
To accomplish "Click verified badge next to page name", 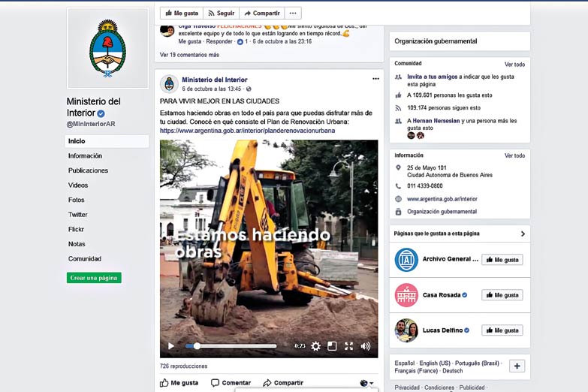I will pos(101,113).
